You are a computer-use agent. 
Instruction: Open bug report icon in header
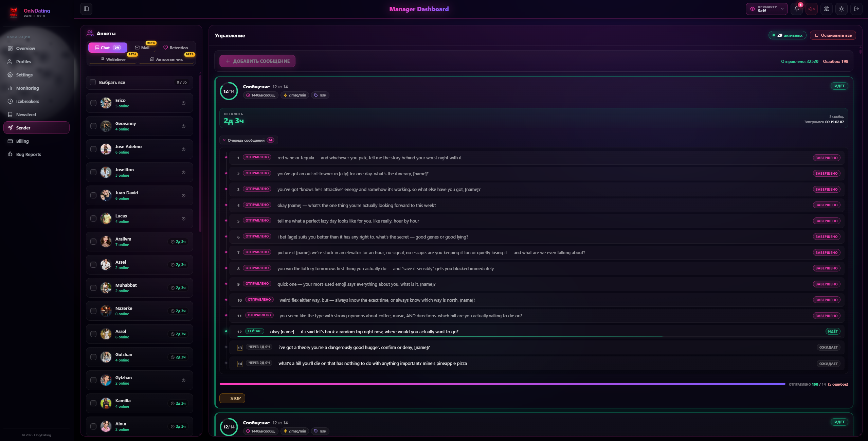click(x=827, y=9)
